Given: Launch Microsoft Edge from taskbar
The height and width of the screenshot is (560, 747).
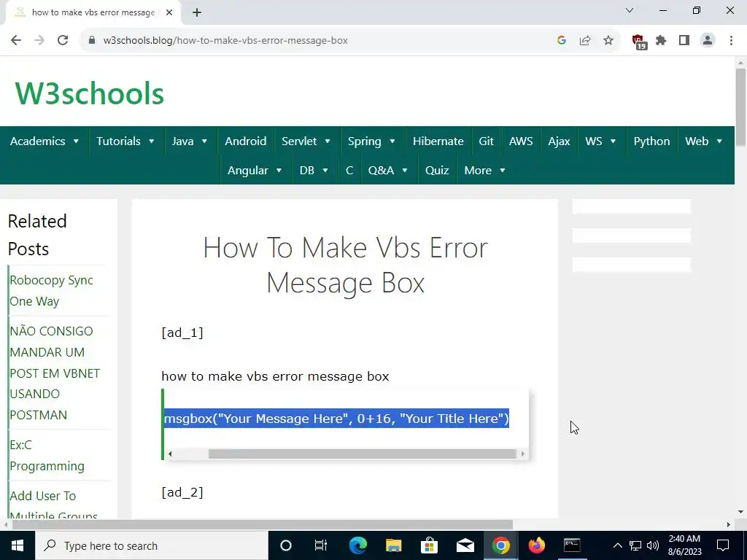Looking at the screenshot, I should point(357,545).
